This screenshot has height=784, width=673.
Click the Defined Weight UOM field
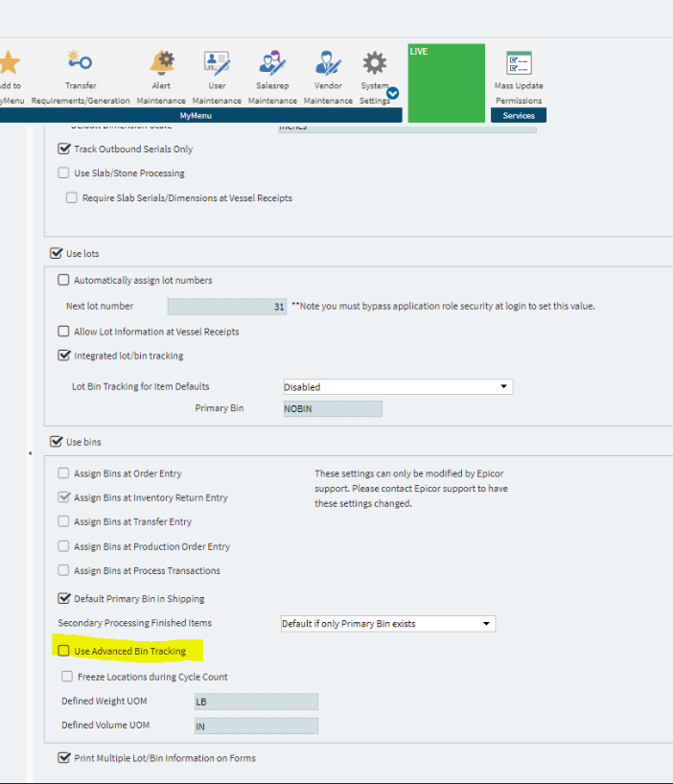[255, 702]
